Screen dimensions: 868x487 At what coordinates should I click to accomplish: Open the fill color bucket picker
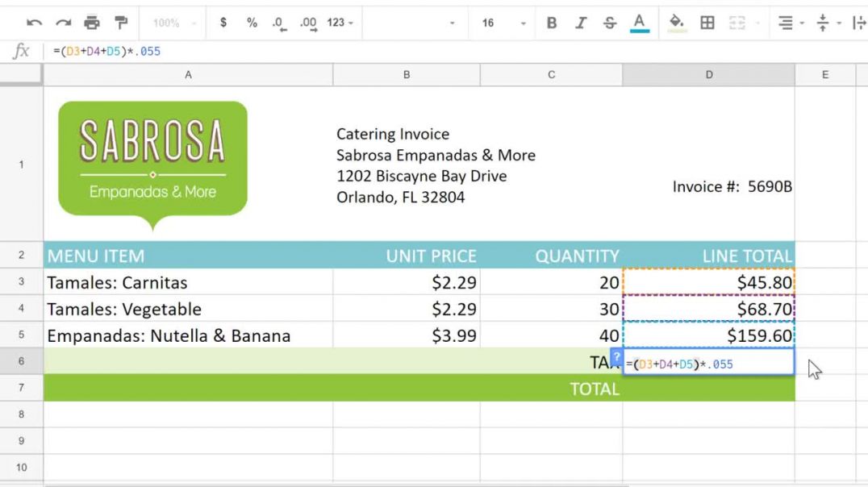(677, 23)
